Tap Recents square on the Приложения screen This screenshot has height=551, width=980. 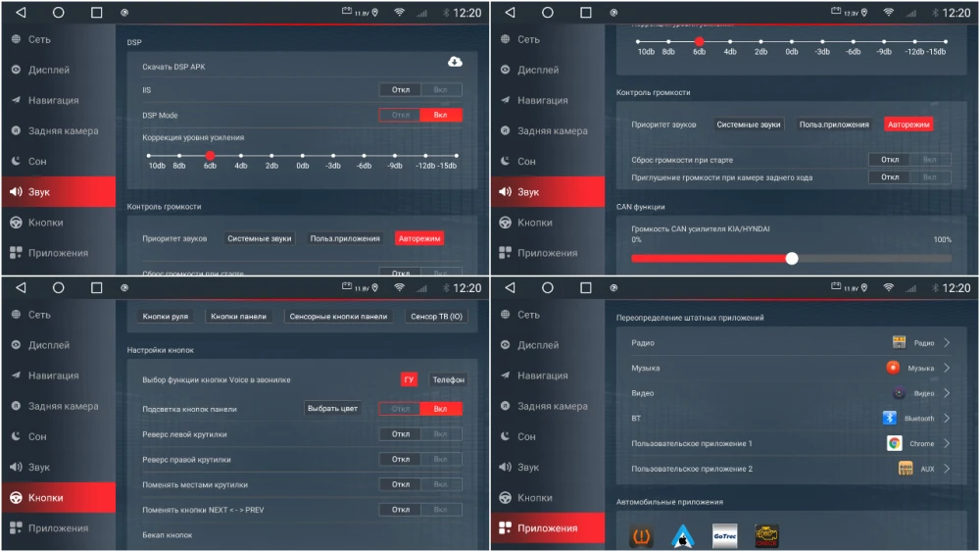click(x=586, y=287)
